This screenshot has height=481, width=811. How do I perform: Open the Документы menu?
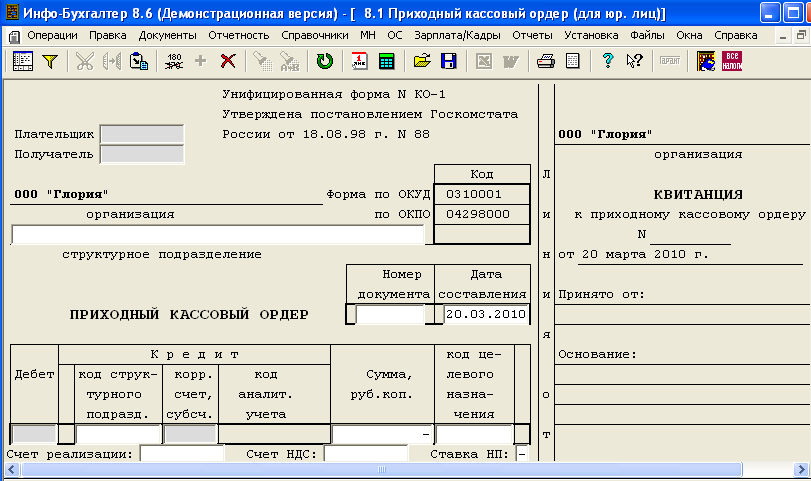pos(168,35)
